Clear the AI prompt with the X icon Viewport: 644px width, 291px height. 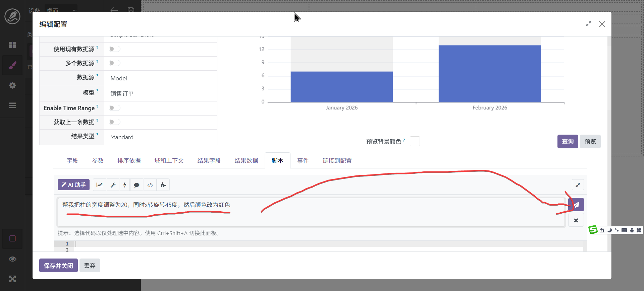pos(576,220)
